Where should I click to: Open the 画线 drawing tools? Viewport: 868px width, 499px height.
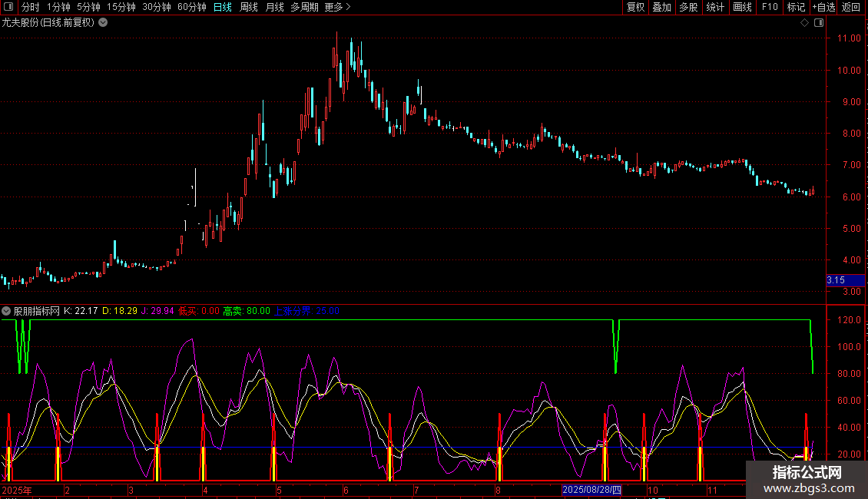coord(742,8)
